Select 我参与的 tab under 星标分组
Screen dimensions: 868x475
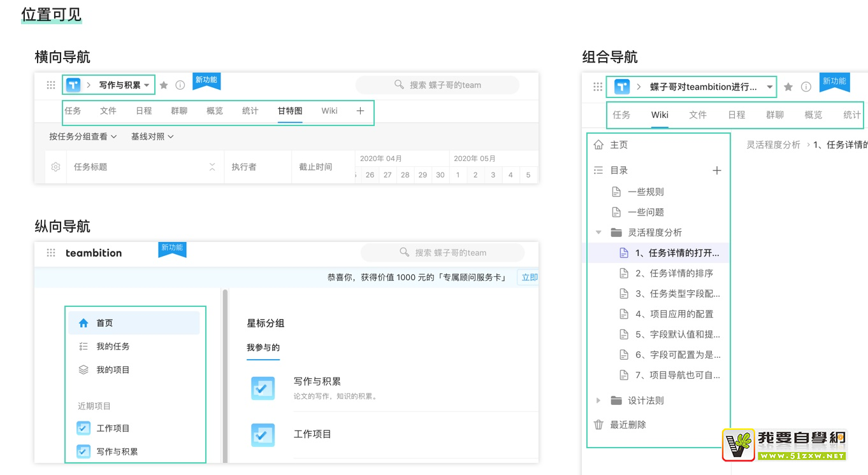263,348
